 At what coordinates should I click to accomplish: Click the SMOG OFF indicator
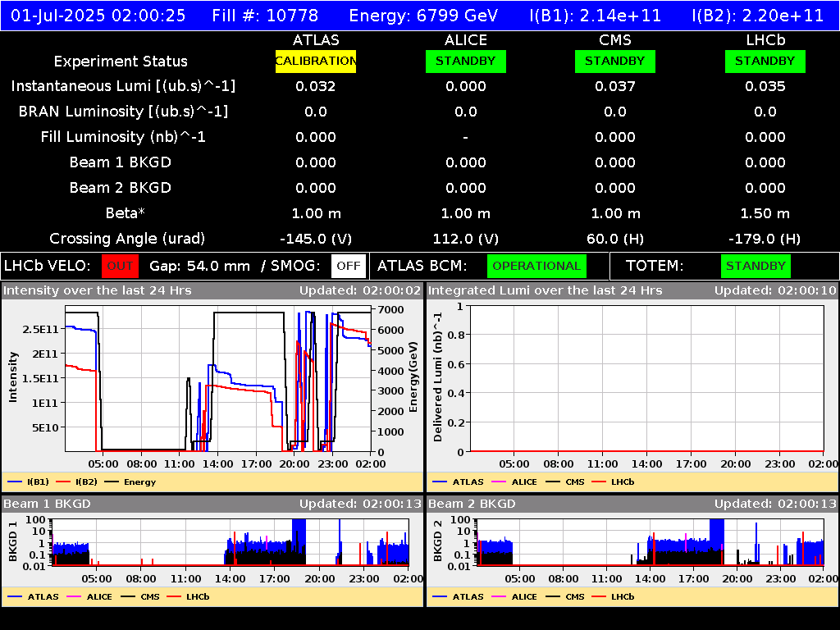[x=348, y=267]
